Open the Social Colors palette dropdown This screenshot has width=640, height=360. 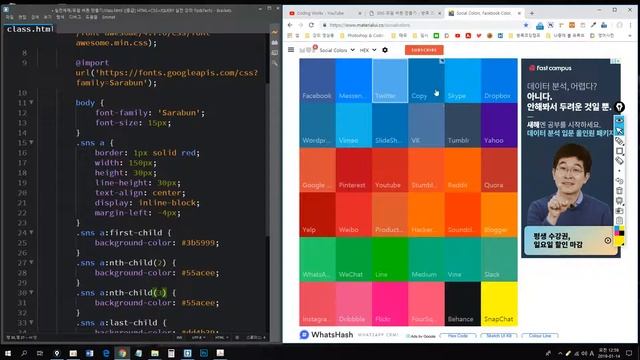point(337,50)
